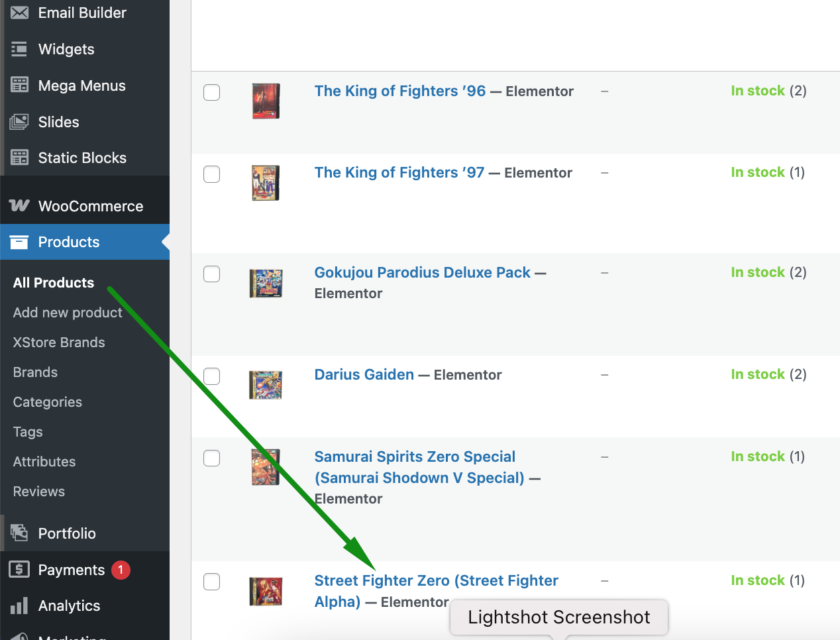Tick the Street Fighter Zero checkbox
Viewport: 840px width, 640px height.
pos(211,582)
